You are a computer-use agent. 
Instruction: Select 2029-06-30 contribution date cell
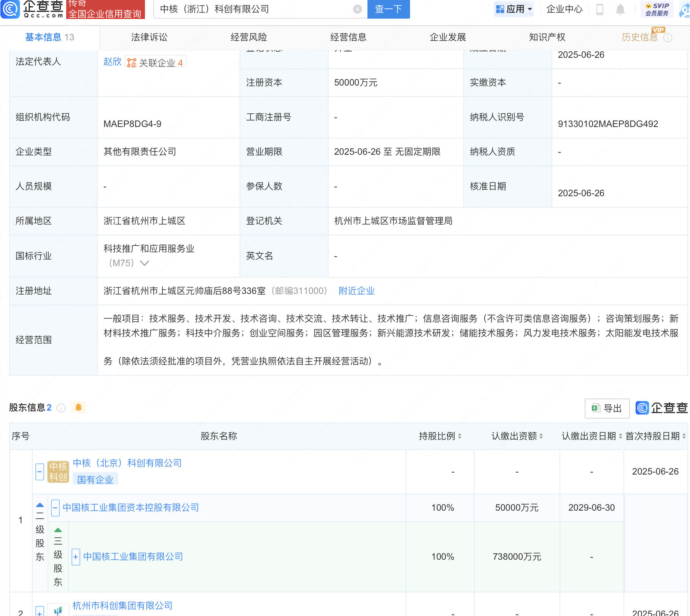tap(591, 508)
